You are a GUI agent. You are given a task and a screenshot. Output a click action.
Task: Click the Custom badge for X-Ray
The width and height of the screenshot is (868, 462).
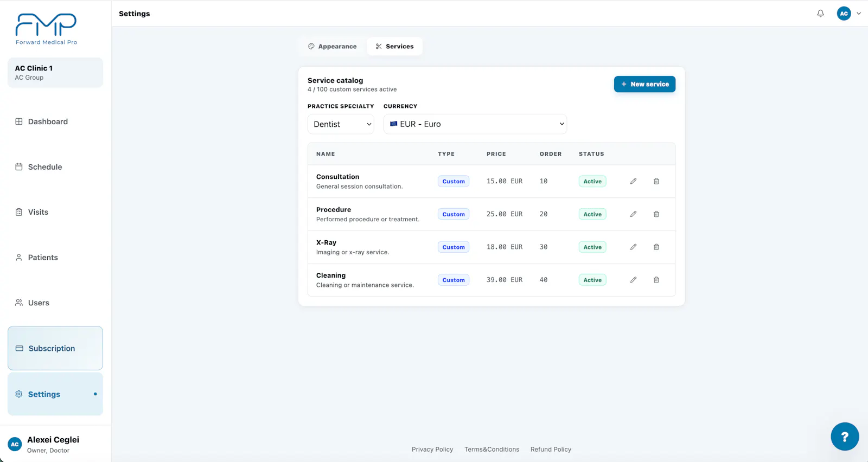coord(454,247)
